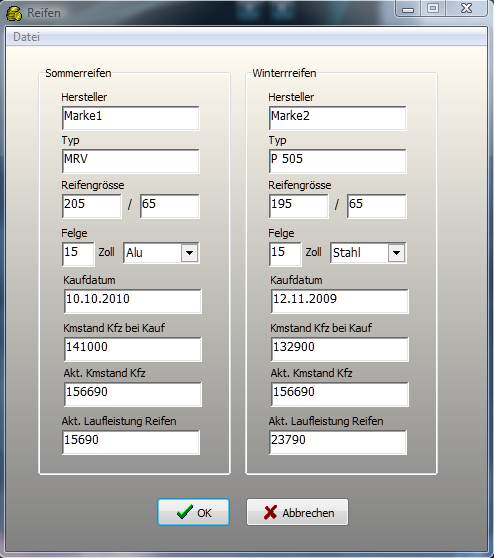Maximize the Reifen window
494x558 pixels.
coord(433,8)
